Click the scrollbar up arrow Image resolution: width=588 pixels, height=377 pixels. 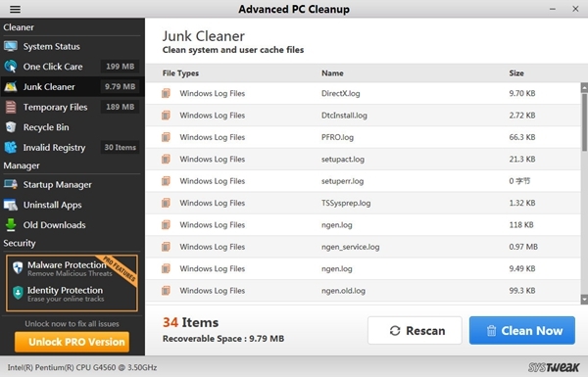pos(584,87)
